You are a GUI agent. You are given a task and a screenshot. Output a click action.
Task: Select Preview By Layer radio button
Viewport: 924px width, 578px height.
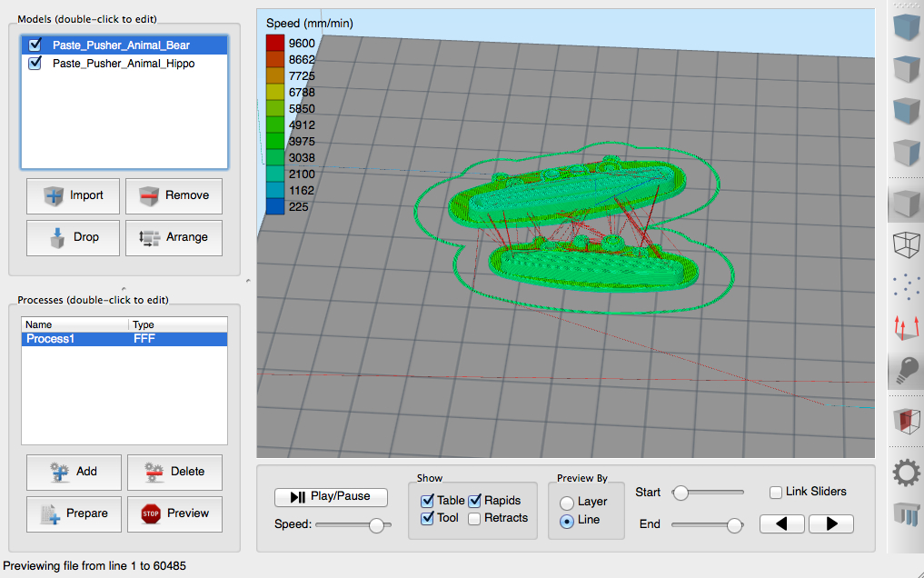click(x=567, y=503)
